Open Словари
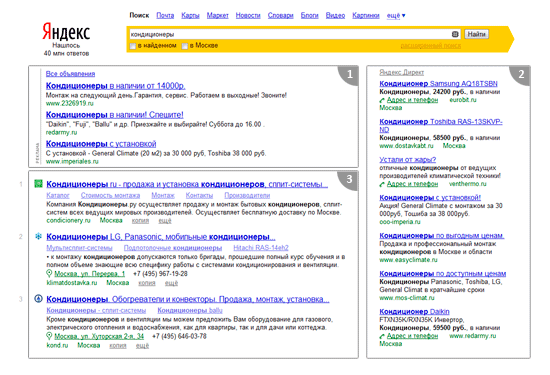This screenshot has height=375, width=550. (281, 15)
